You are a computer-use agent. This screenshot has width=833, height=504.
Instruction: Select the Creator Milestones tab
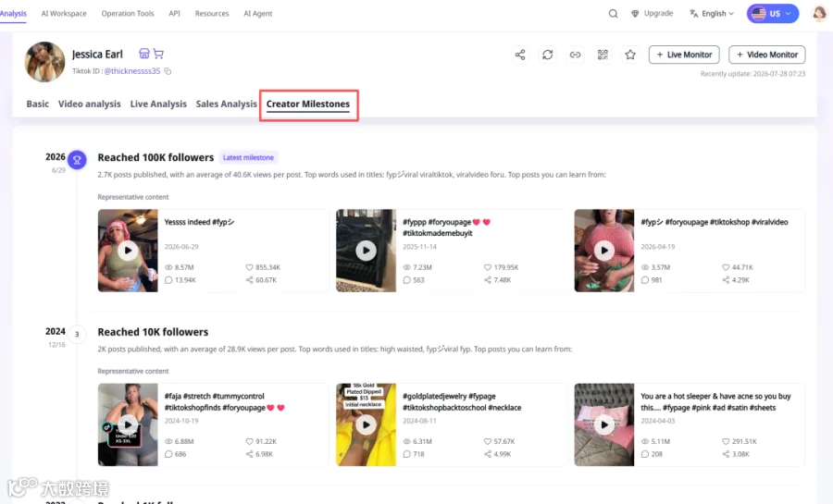308,104
